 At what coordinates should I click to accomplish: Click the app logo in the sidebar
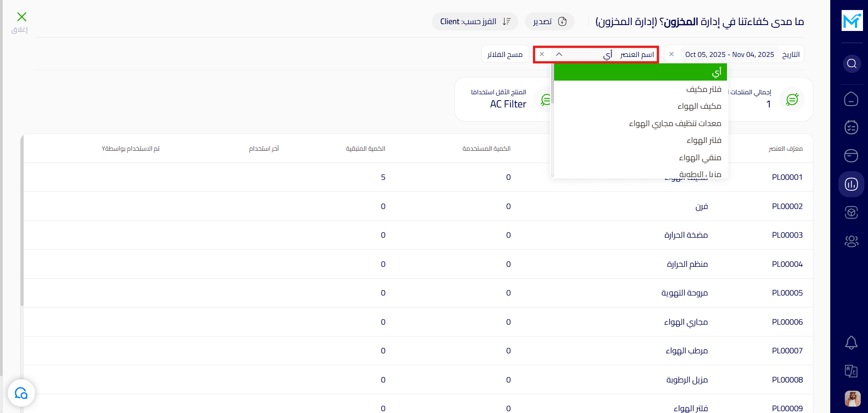(x=852, y=20)
